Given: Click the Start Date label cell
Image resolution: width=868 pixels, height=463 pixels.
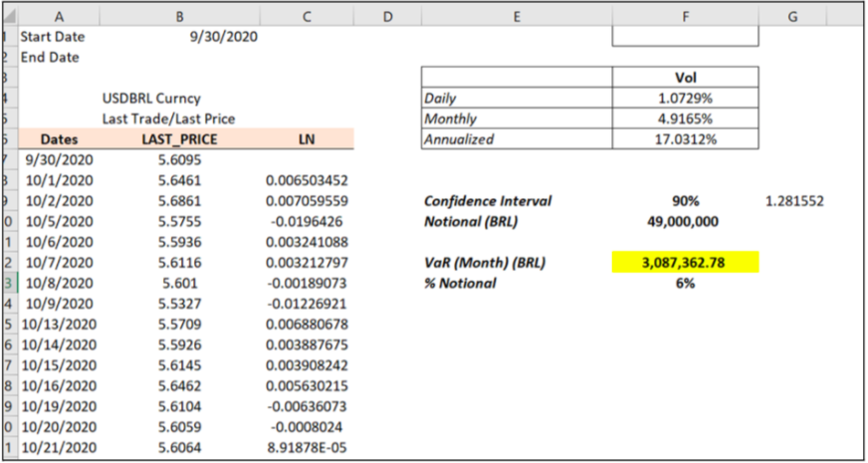Looking at the screenshot, I should pyautogui.click(x=60, y=37).
